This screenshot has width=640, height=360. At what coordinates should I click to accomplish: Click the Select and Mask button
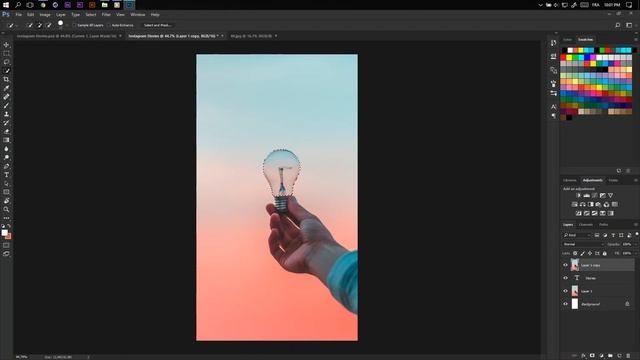click(158, 25)
